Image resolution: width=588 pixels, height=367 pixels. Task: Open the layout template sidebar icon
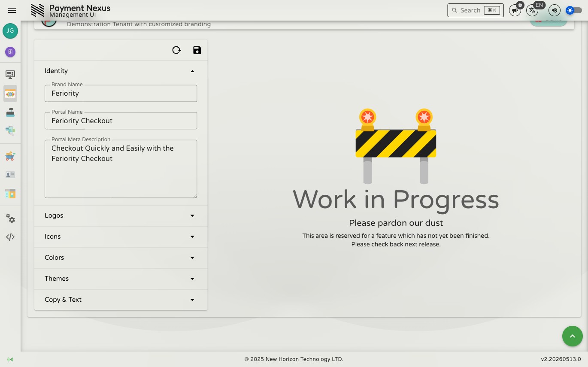tap(10, 194)
